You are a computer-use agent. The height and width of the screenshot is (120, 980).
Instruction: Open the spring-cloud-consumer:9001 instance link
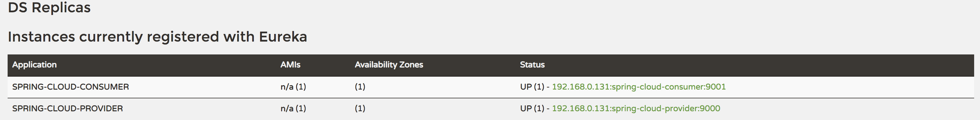(x=638, y=87)
